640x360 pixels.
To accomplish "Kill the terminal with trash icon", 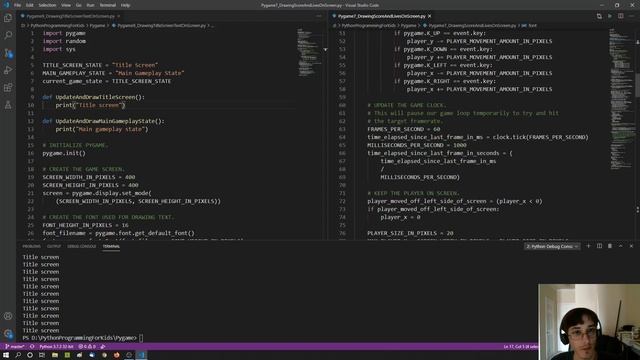I will (610, 246).
